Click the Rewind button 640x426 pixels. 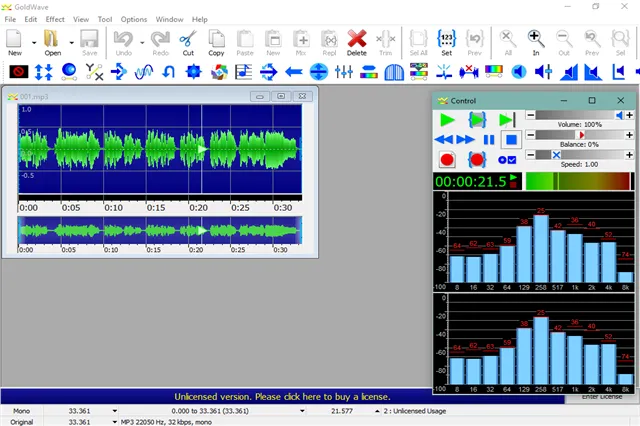(x=445, y=139)
